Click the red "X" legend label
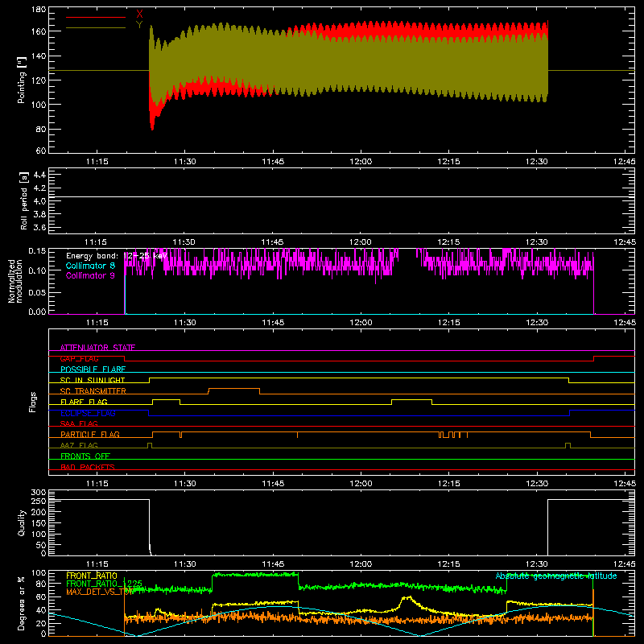The height and width of the screenshot is (644, 644). click(x=139, y=14)
